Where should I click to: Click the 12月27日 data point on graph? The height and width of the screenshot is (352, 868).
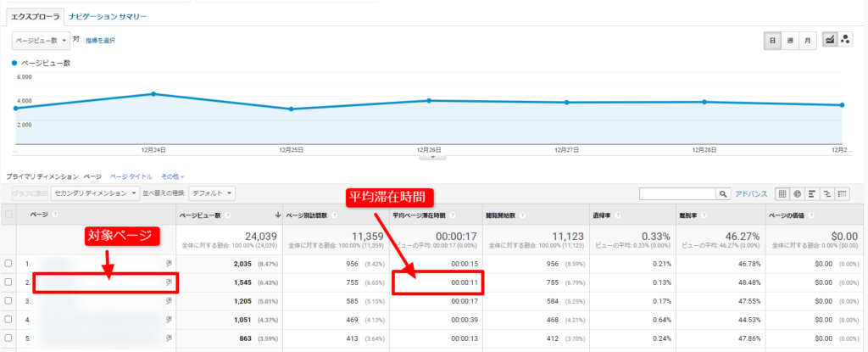pos(567,102)
